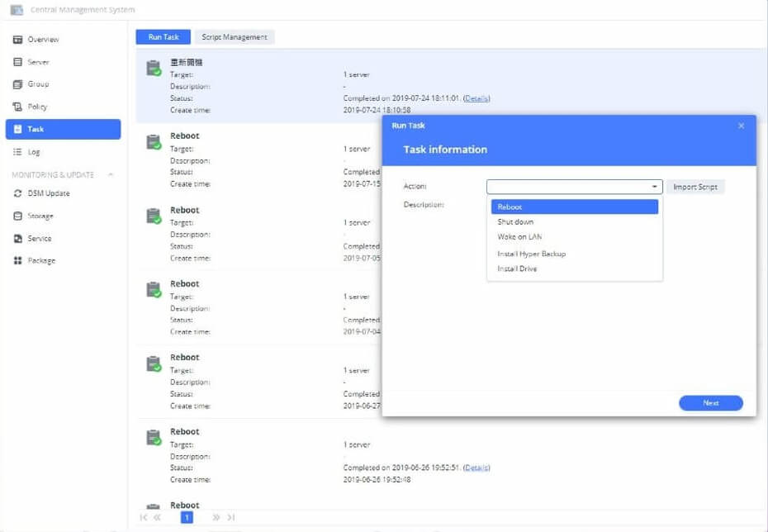Click the Task information heading
The image size is (768, 532).
[x=445, y=150]
